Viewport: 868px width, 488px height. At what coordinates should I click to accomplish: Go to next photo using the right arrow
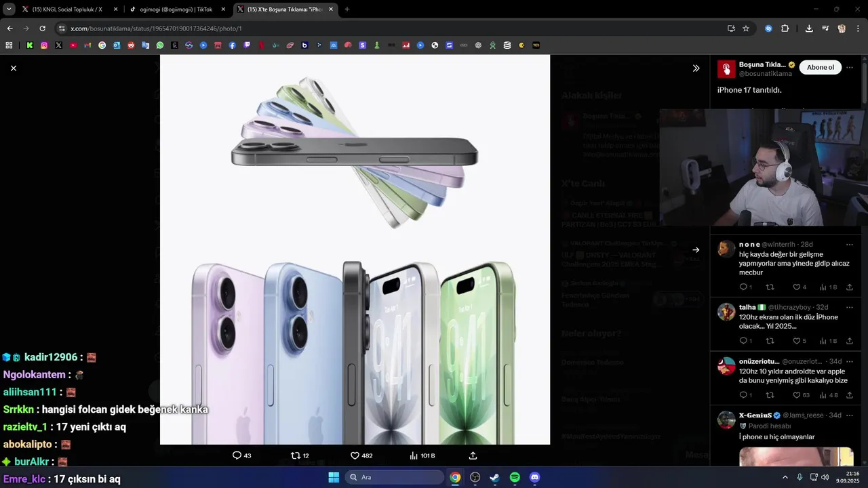pyautogui.click(x=696, y=250)
